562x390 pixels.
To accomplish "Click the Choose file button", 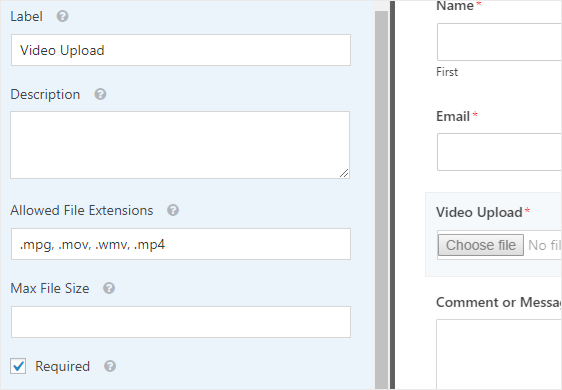I will (x=481, y=245).
